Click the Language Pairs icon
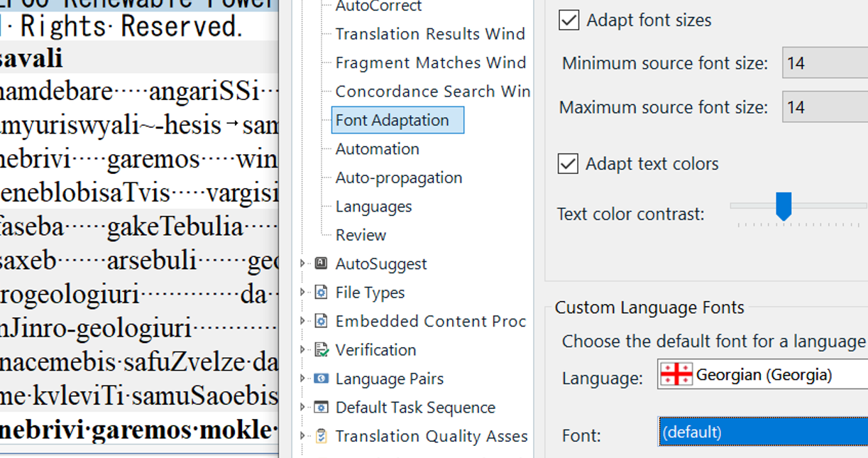Viewport: 868px width, 458px height. point(321,378)
